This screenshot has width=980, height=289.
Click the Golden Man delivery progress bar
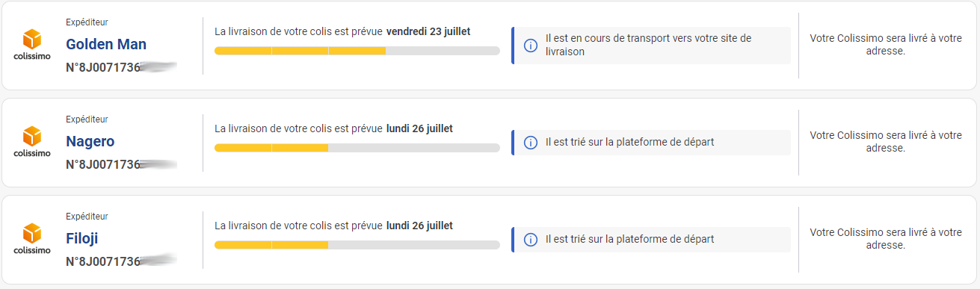(x=357, y=51)
